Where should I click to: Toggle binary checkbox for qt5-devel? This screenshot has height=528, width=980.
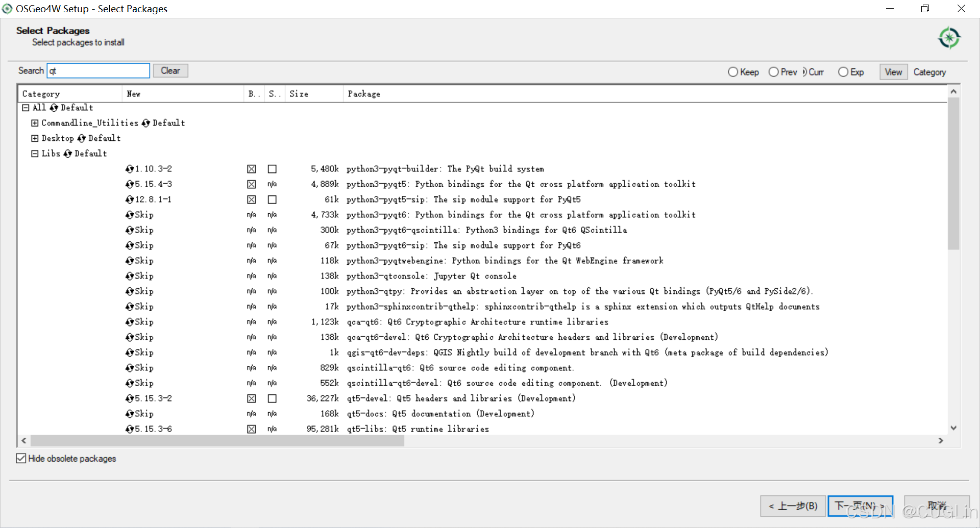252,398
